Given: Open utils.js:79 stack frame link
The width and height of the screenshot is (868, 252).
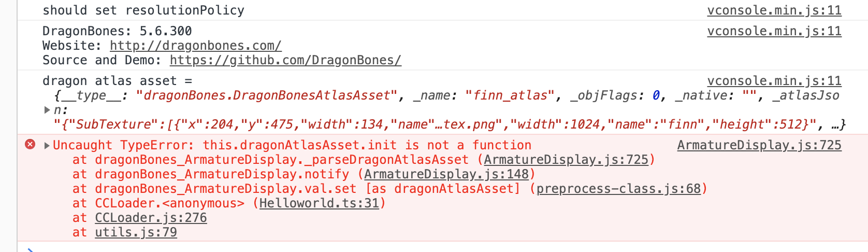Looking at the screenshot, I should coord(136,232).
